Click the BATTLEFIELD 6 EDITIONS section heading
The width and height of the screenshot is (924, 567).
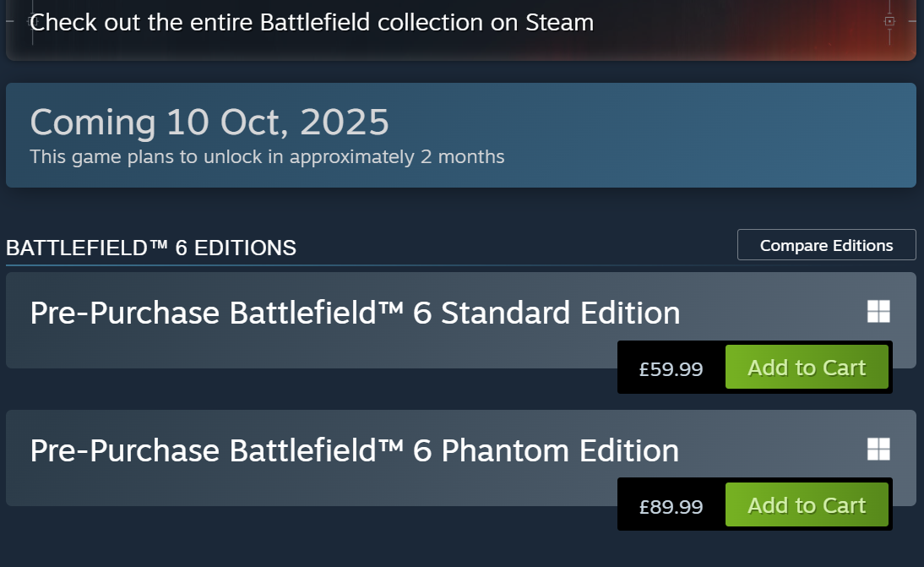(x=151, y=248)
